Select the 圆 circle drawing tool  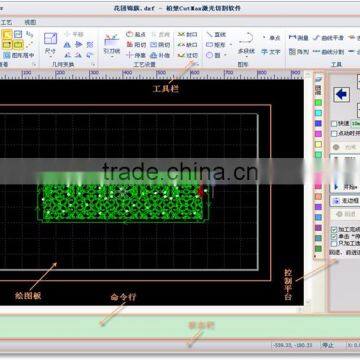[x=214, y=55]
